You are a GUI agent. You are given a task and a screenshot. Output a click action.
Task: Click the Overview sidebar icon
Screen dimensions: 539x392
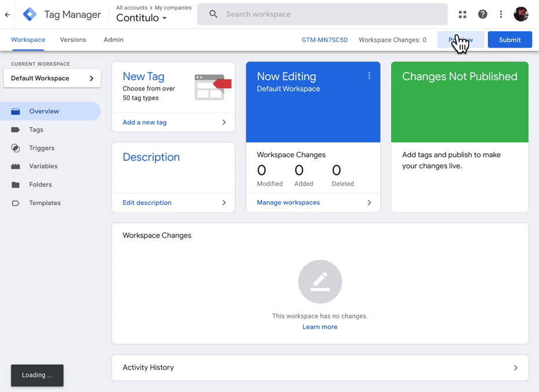[x=16, y=111]
